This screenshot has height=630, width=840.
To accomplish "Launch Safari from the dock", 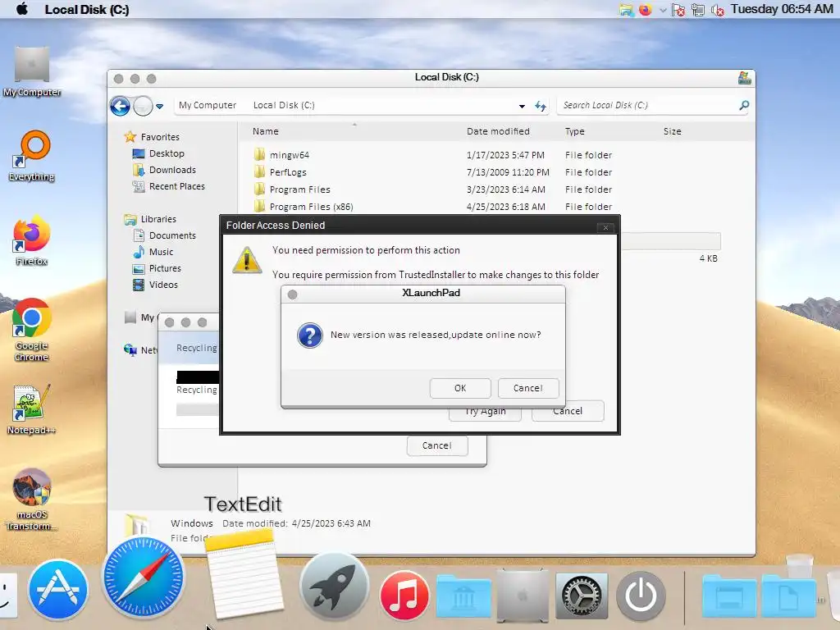I will click(x=143, y=577).
